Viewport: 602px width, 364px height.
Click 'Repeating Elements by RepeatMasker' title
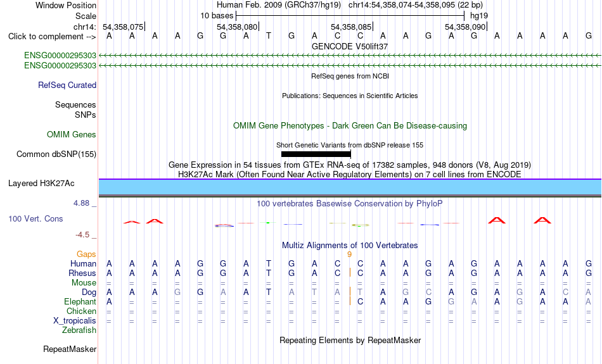350,341
